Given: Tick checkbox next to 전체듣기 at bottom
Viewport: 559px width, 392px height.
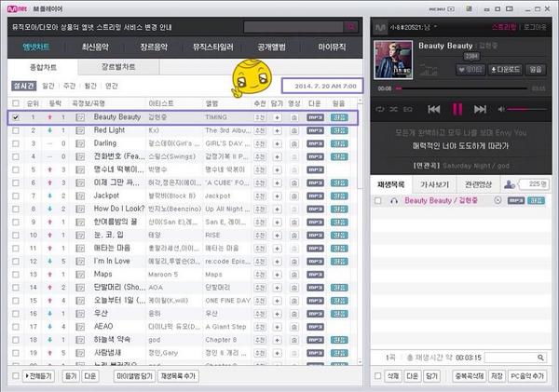Looking at the screenshot, I should click(x=16, y=375).
